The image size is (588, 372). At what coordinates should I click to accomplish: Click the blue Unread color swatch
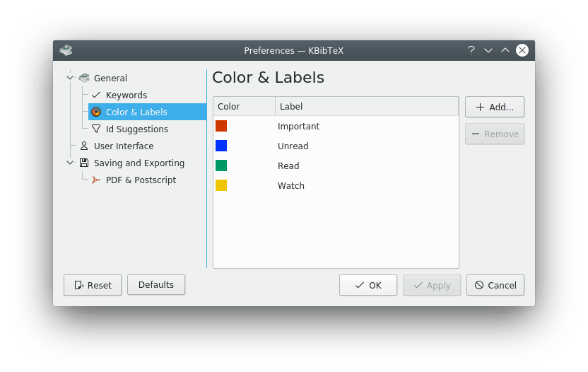coord(221,146)
